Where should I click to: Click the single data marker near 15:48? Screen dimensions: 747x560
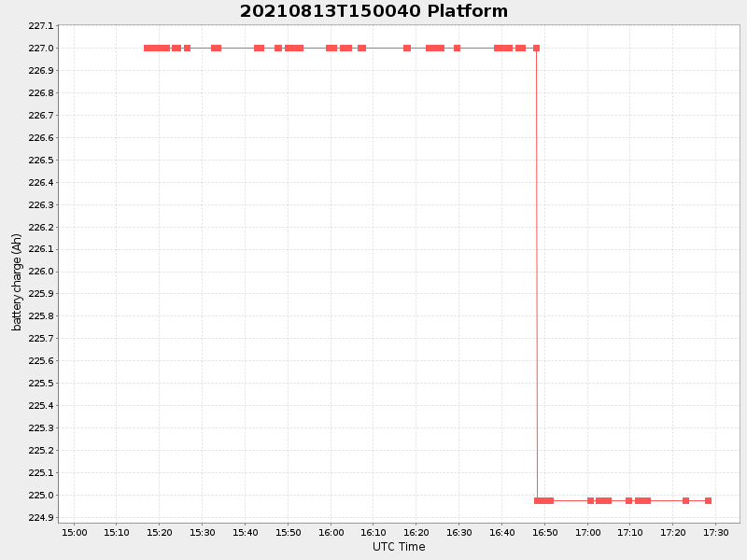(x=278, y=49)
